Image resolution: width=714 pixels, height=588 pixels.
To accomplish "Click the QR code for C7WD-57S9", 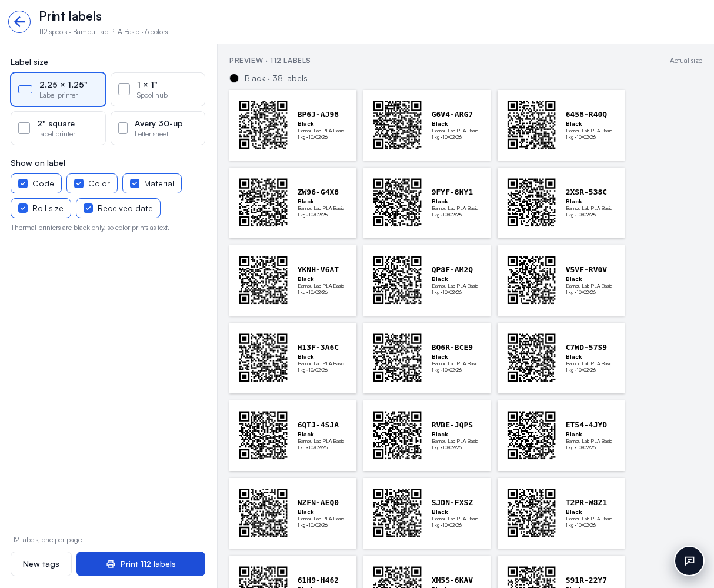I will (532, 358).
